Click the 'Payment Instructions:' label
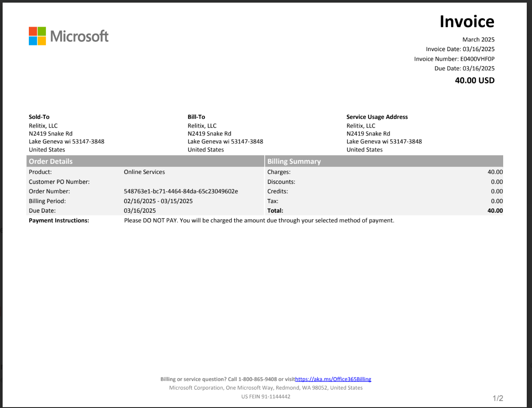This screenshot has width=532, height=408. coord(59,221)
